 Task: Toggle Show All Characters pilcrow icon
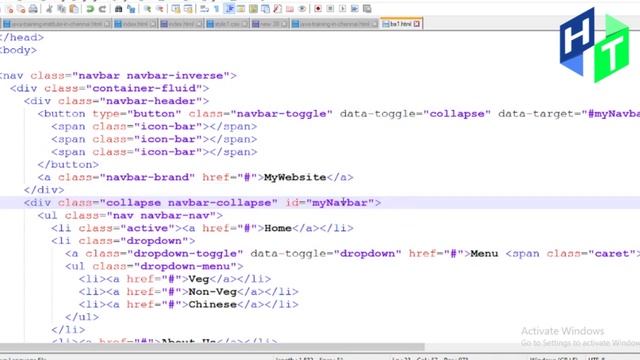point(216,9)
